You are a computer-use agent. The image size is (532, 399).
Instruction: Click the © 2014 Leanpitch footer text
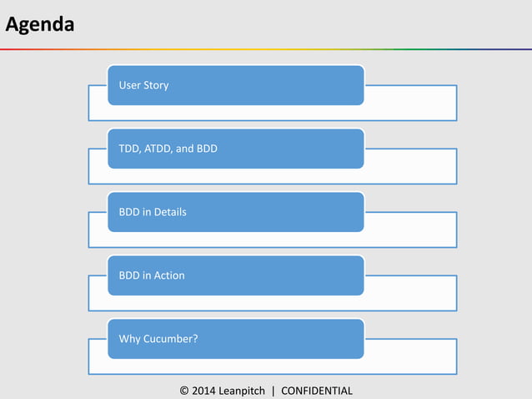(223, 391)
